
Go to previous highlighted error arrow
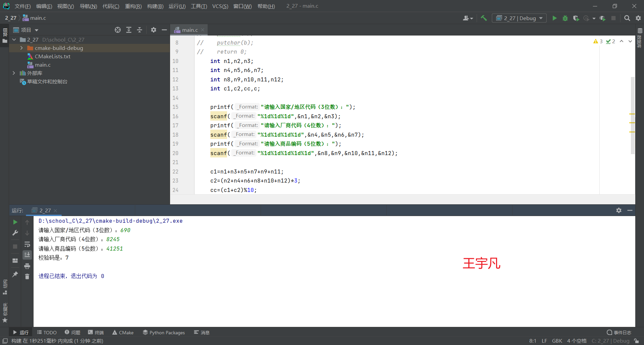pos(622,41)
